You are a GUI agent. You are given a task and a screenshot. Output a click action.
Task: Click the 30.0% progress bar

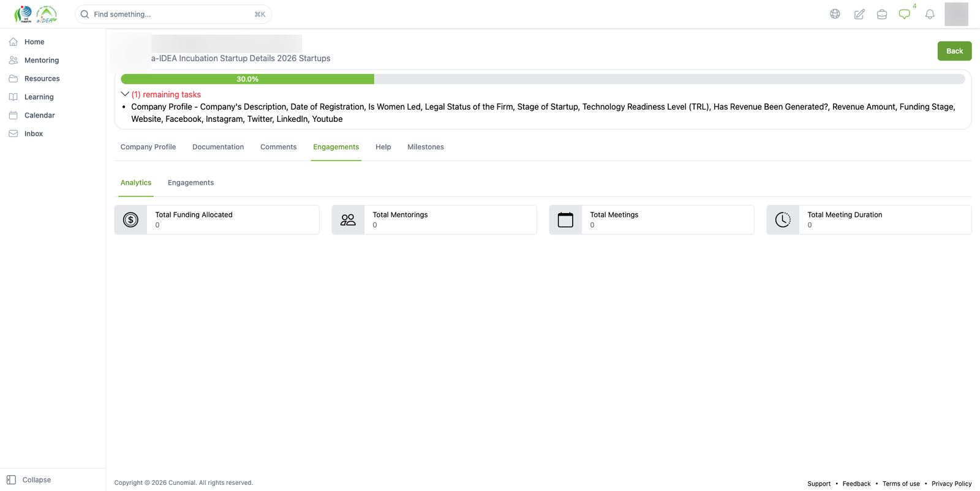pyautogui.click(x=543, y=79)
